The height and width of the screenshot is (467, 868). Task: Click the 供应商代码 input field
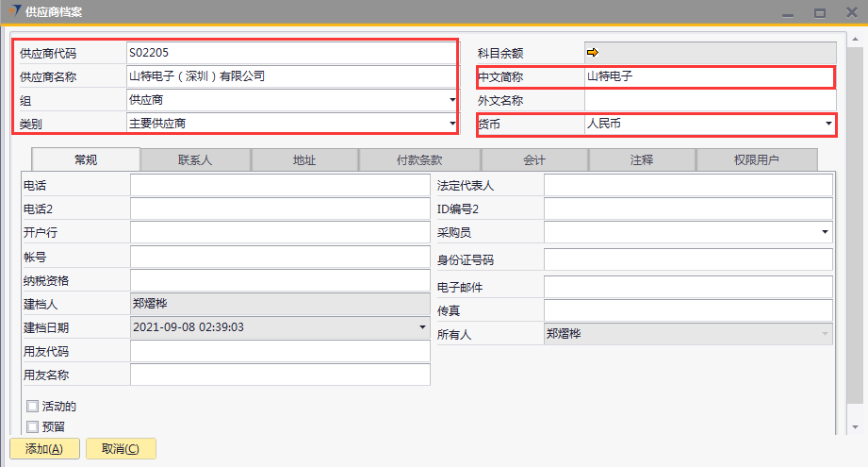290,53
